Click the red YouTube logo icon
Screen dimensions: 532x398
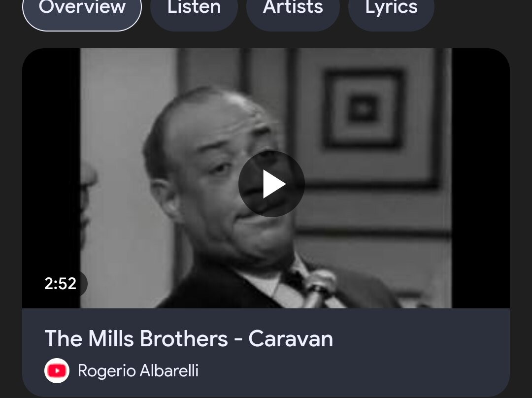coord(57,370)
